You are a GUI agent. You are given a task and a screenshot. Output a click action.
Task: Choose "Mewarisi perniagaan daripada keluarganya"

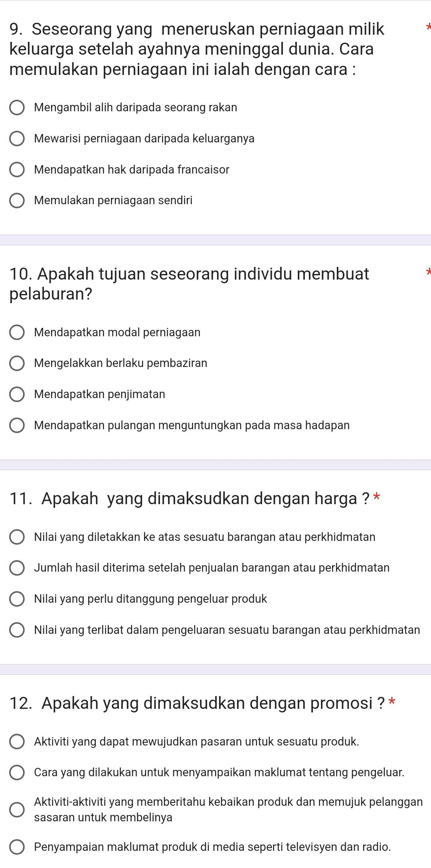(x=16, y=138)
